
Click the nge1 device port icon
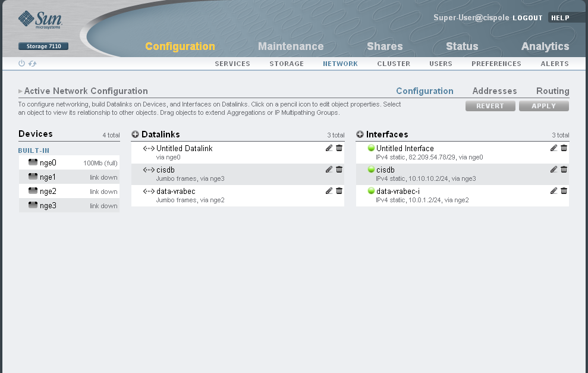tap(33, 176)
